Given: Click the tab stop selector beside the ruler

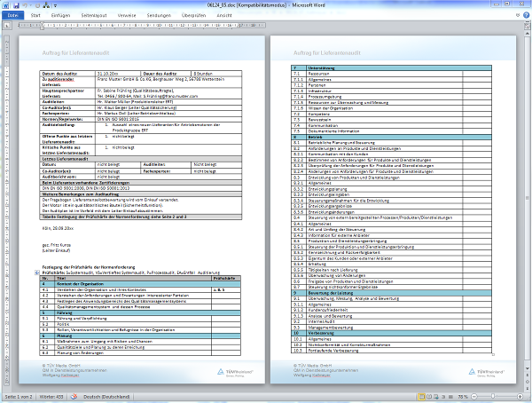Looking at the screenshot, I should coord(5,27).
